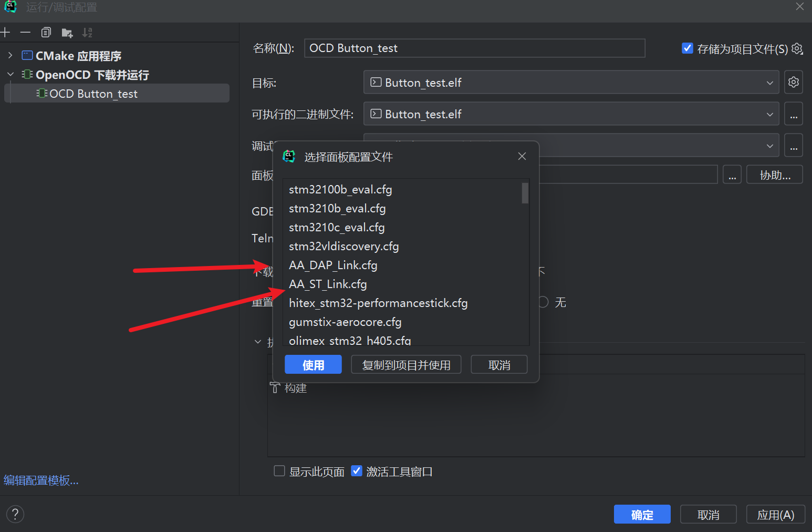812x532 pixels.
Task: Open the store-as-project-file settings gear
Action: [797, 49]
